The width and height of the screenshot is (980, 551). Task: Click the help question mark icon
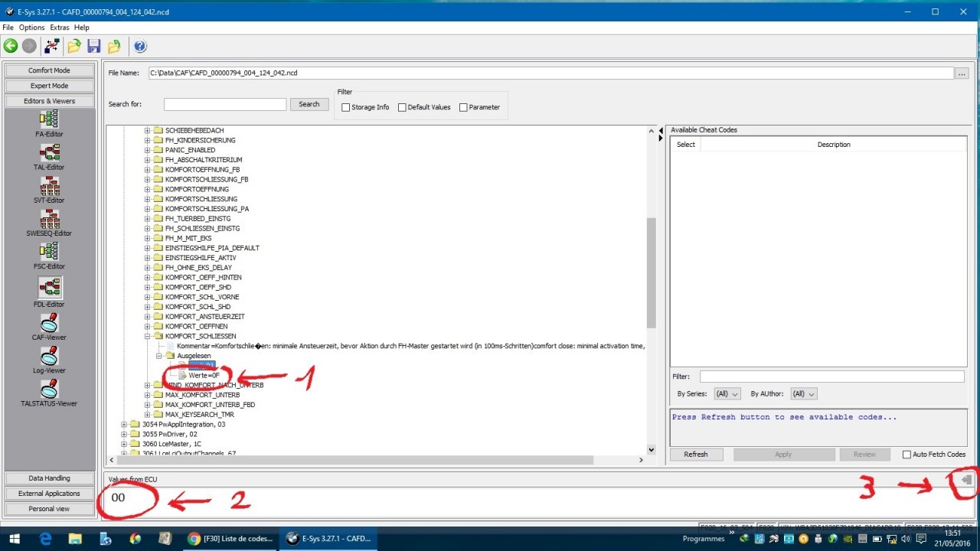coord(140,47)
